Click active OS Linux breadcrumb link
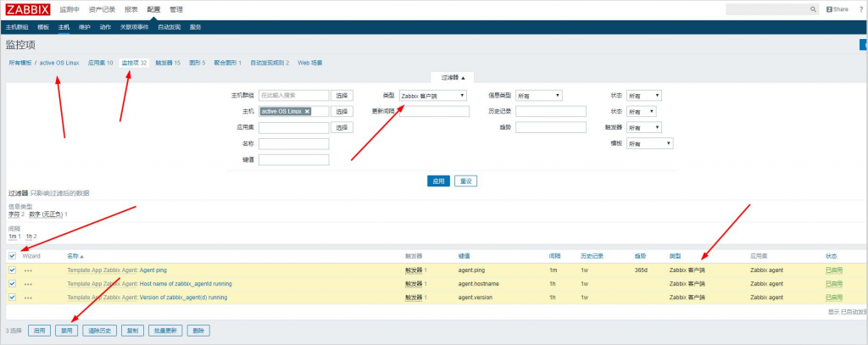Viewport: 868px width, 345px height. (x=59, y=63)
